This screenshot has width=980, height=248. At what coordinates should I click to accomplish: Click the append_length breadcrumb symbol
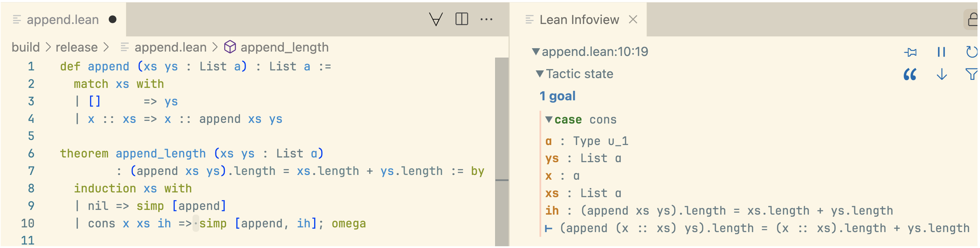point(284,47)
